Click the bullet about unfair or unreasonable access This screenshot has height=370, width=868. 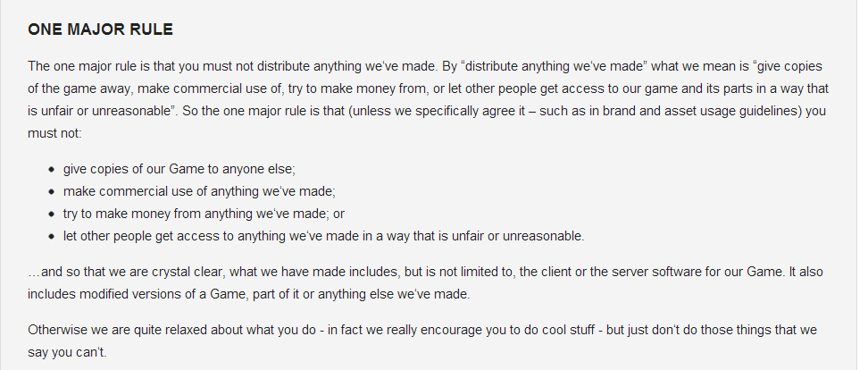tap(324, 236)
